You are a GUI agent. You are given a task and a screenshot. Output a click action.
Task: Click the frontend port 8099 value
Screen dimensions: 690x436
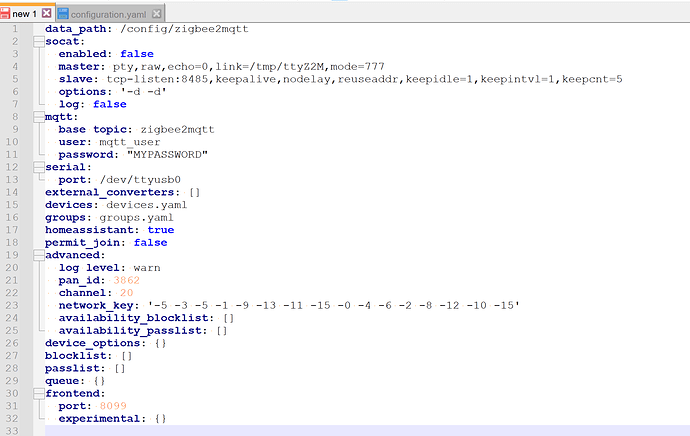[x=113, y=406]
